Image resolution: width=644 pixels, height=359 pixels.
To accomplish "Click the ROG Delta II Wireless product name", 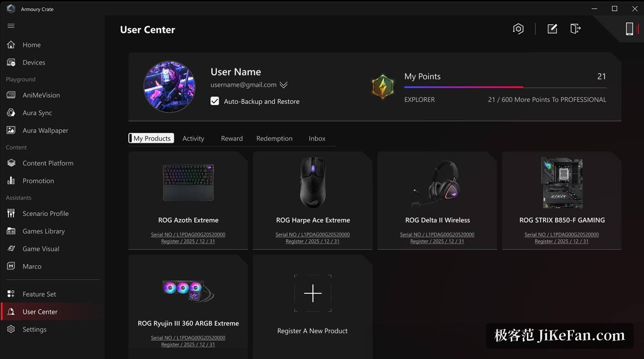I will [x=437, y=220].
